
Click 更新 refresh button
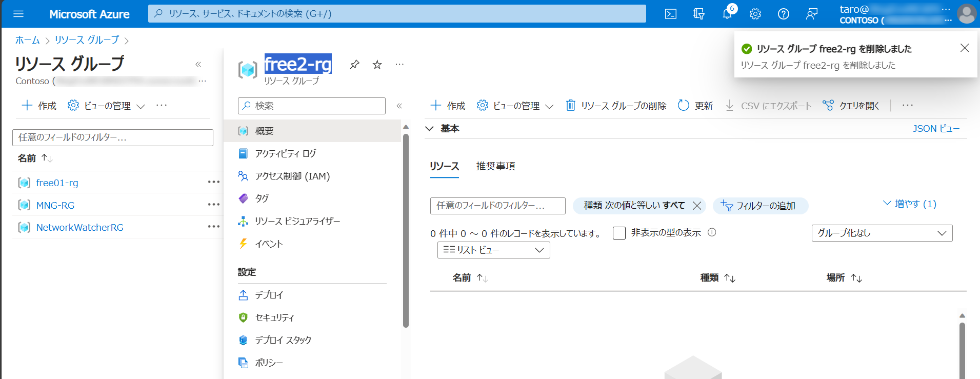pos(695,106)
